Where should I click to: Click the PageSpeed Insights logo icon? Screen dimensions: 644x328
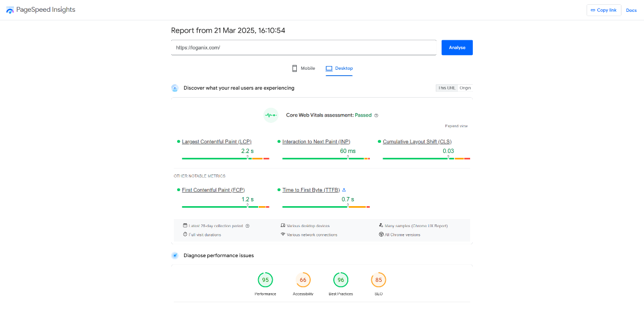(11, 10)
